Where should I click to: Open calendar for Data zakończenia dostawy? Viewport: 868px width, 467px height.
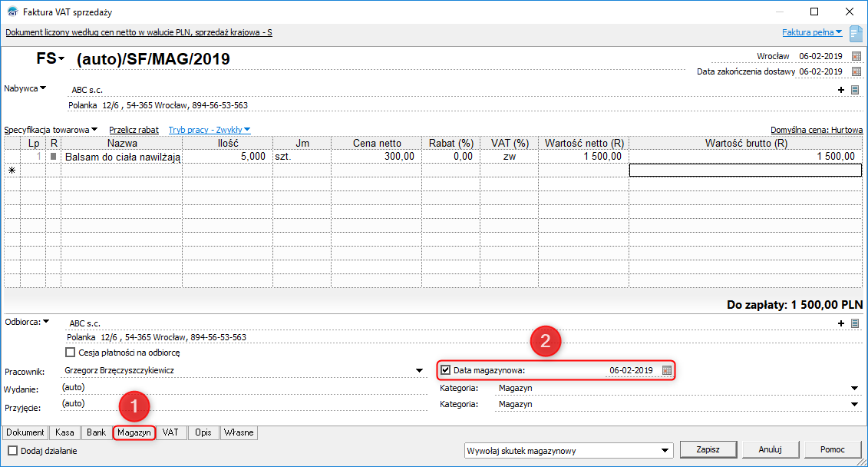point(856,71)
